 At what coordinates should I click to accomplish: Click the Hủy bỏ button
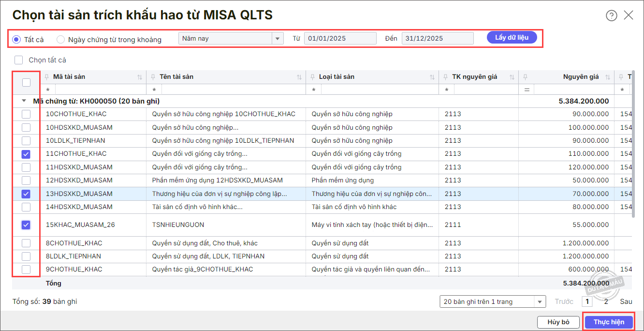558,322
